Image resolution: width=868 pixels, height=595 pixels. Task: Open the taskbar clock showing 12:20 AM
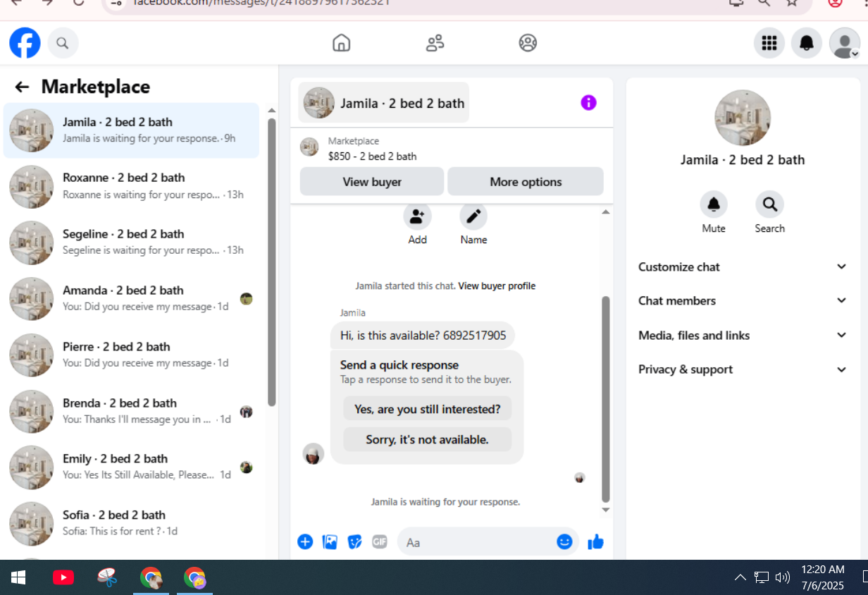click(823, 577)
